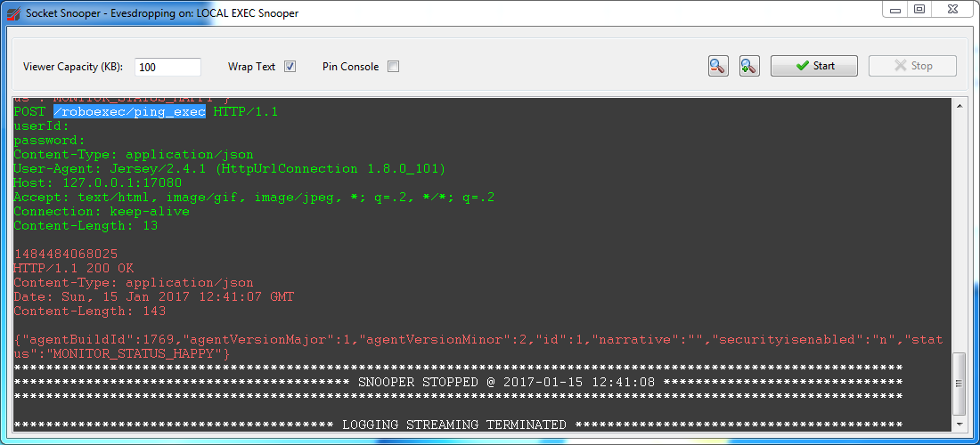Click the zoom out magnifier icon
The height and width of the screenshot is (445, 980).
(718, 66)
